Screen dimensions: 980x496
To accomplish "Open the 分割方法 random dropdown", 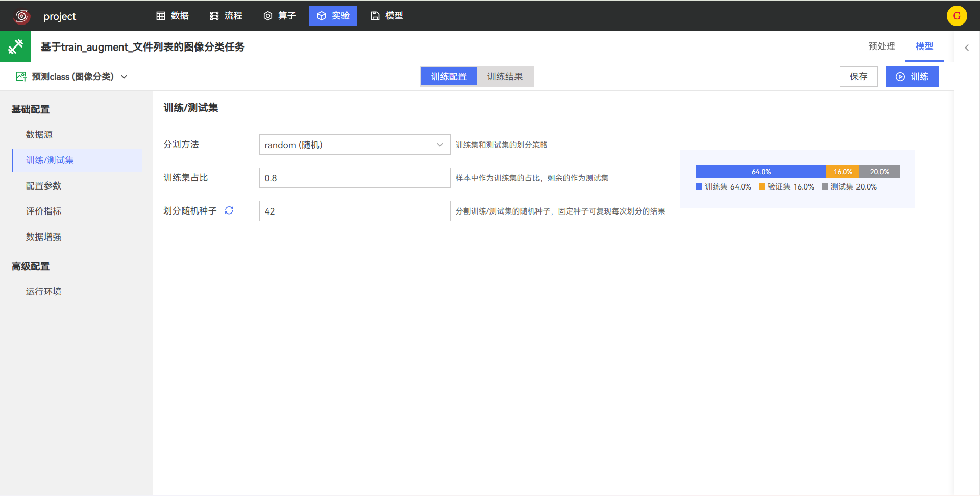I will tap(355, 145).
